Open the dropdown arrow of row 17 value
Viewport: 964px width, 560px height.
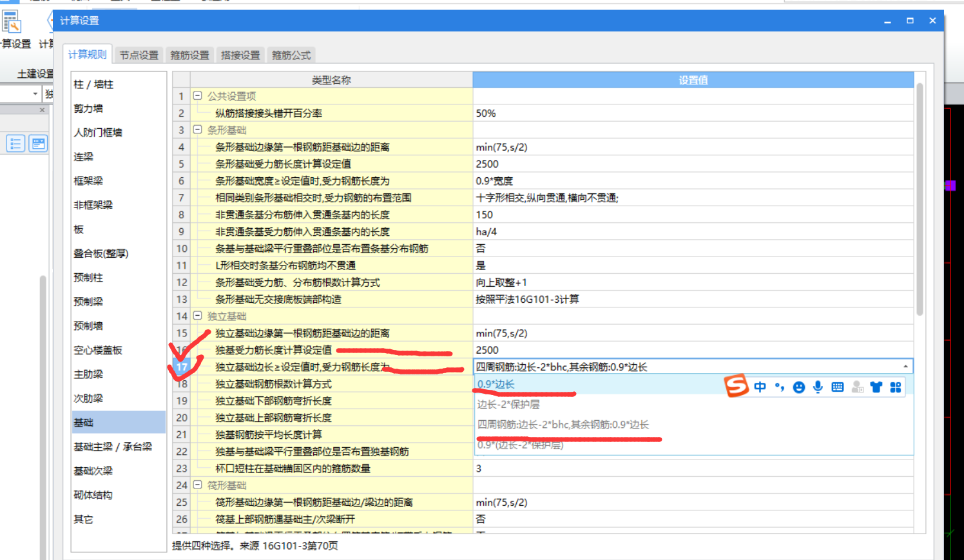click(x=905, y=367)
